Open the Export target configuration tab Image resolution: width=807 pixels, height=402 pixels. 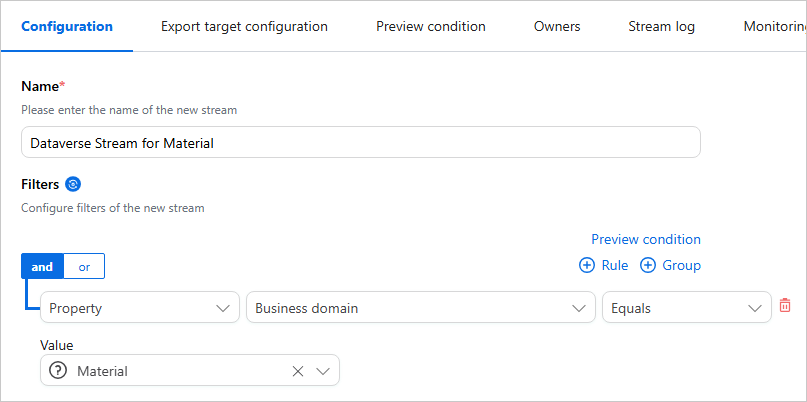click(244, 26)
